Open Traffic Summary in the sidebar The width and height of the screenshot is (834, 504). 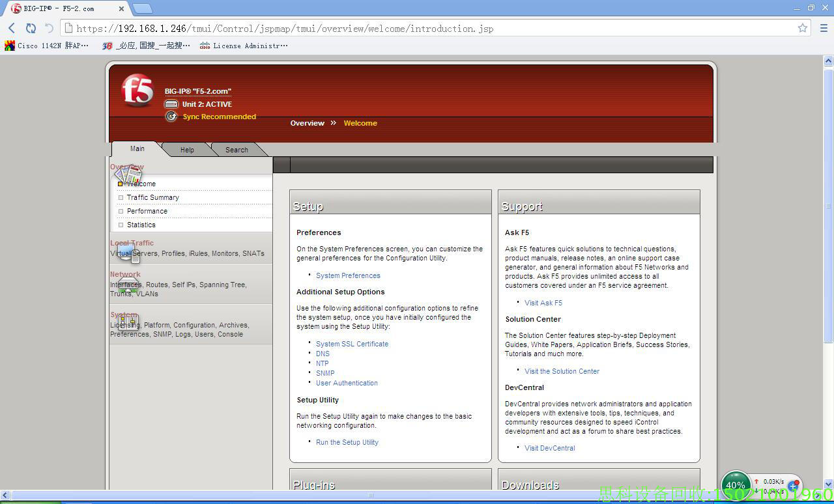click(x=153, y=197)
